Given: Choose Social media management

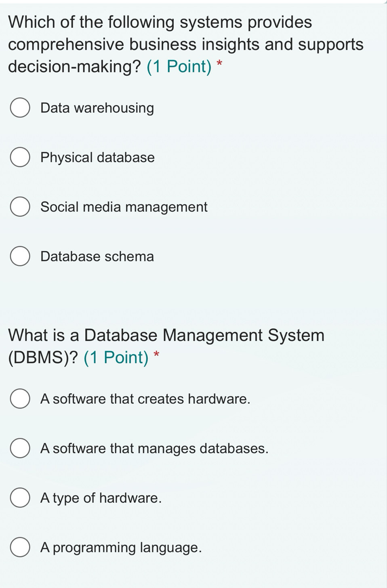Looking at the screenshot, I should point(19,206).
